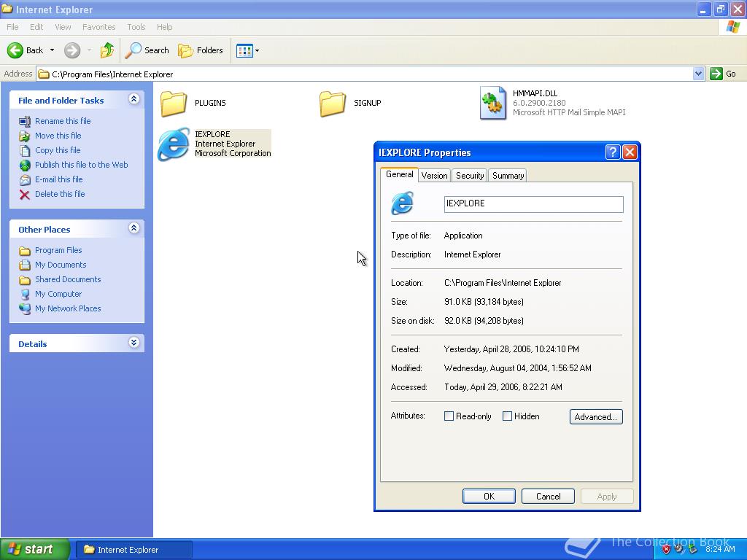
Task: Click OK in IEXPLORE Properties
Action: pos(489,496)
